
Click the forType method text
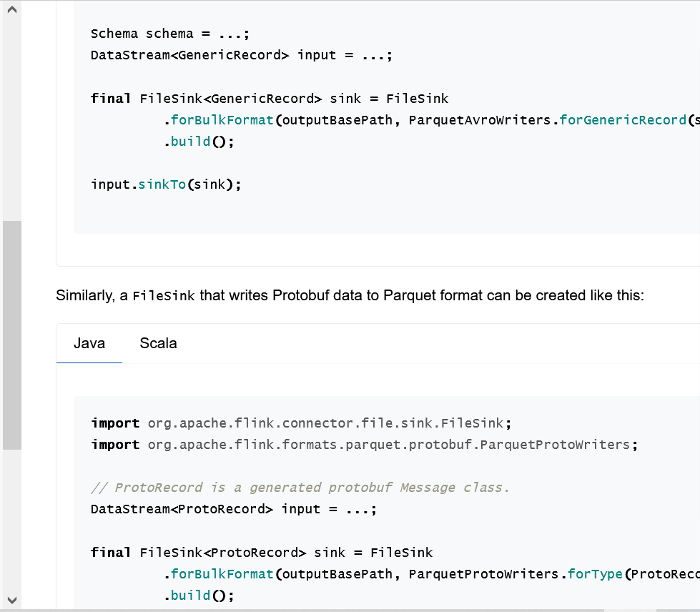[595, 574]
